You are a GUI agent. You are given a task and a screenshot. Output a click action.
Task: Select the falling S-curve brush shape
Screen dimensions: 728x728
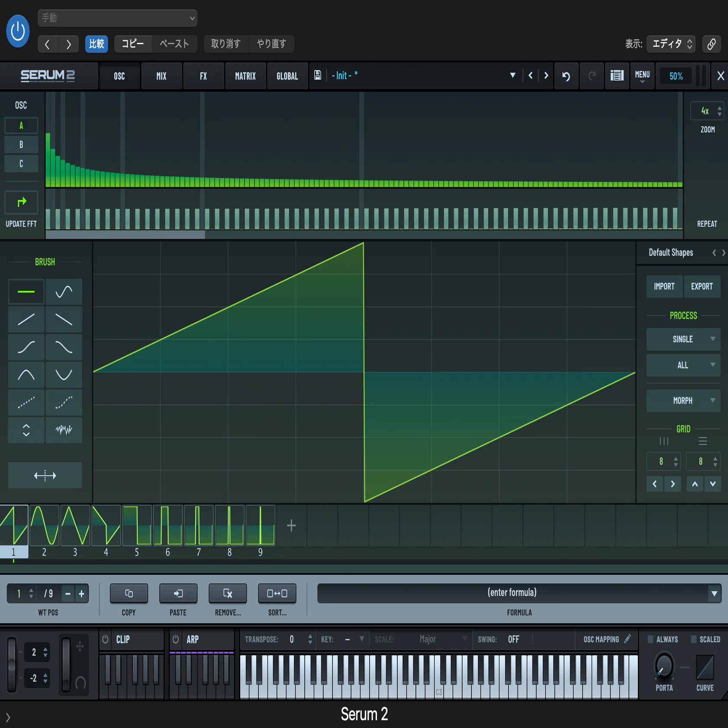click(x=64, y=347)
